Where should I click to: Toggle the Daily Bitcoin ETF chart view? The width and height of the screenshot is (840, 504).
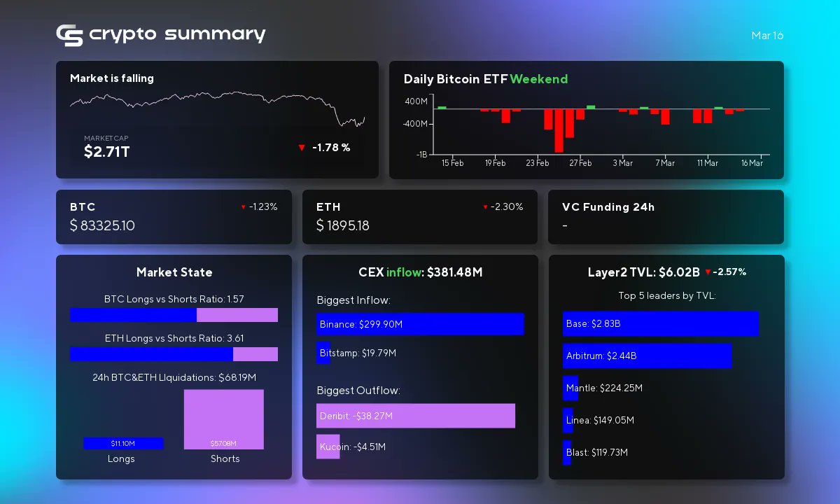[x=587, y=119]
